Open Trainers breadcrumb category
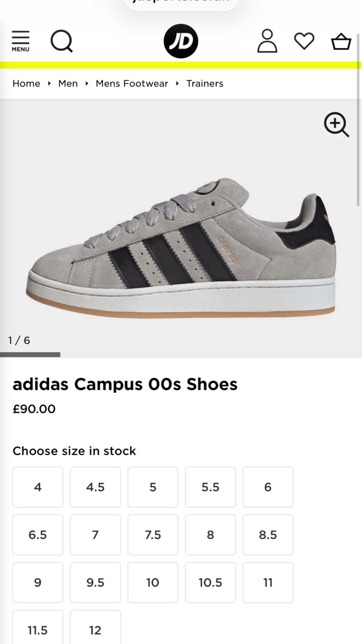Image resolution: width=362 pixels, height=644 pixels. point(205,84)
